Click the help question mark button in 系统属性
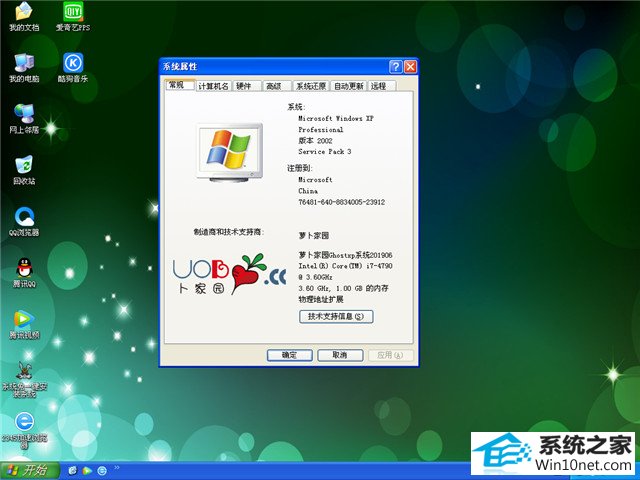640x480 pixels. [396, 67]
